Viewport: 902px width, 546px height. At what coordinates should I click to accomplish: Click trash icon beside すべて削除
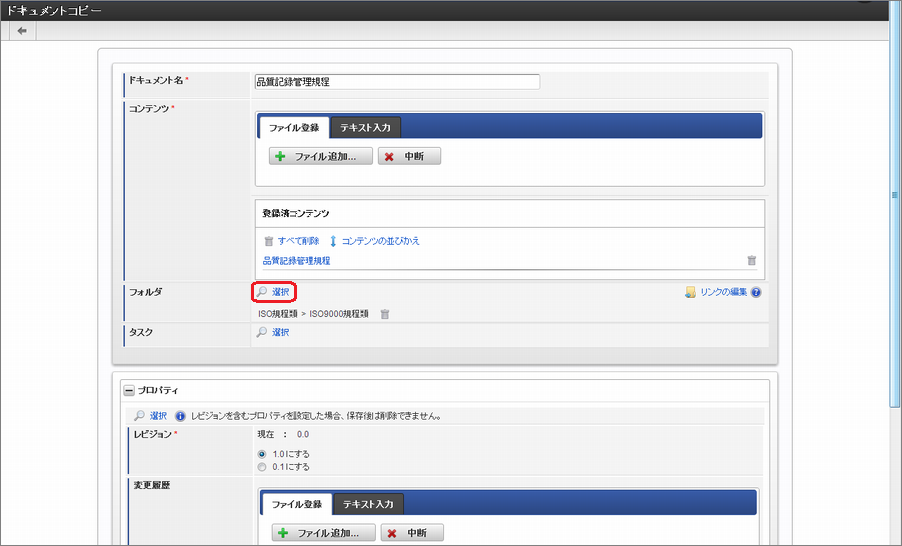tap(269, 241)
